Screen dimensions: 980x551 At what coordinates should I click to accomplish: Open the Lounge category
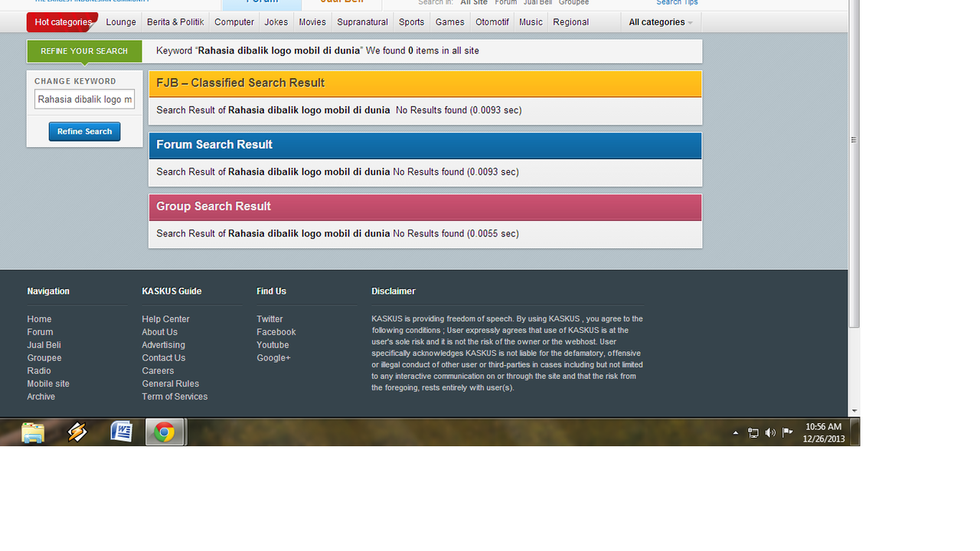tap(121, 22)
